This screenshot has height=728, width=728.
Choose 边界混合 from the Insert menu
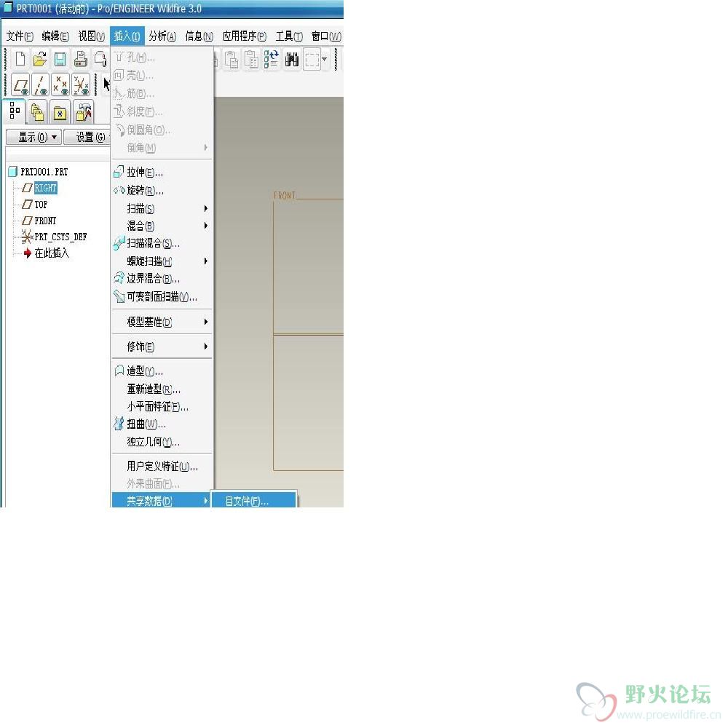pyautogui.click(x=162, y=278)
